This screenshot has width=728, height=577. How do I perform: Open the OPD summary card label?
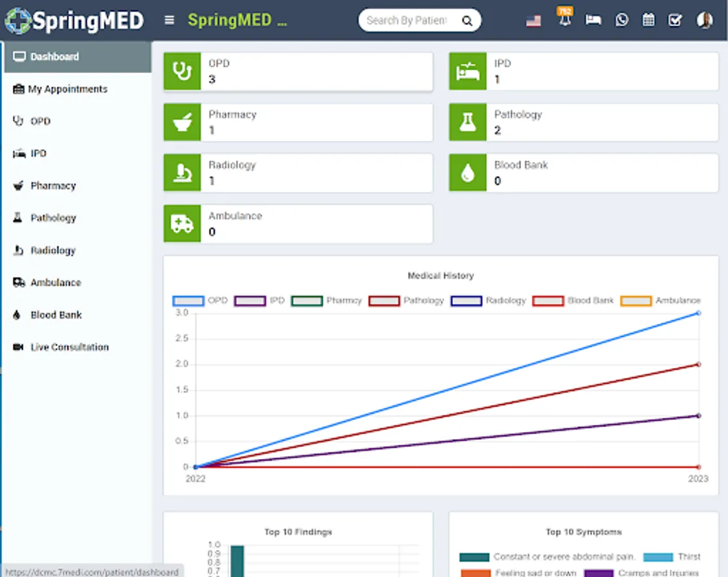click(219, 63)
